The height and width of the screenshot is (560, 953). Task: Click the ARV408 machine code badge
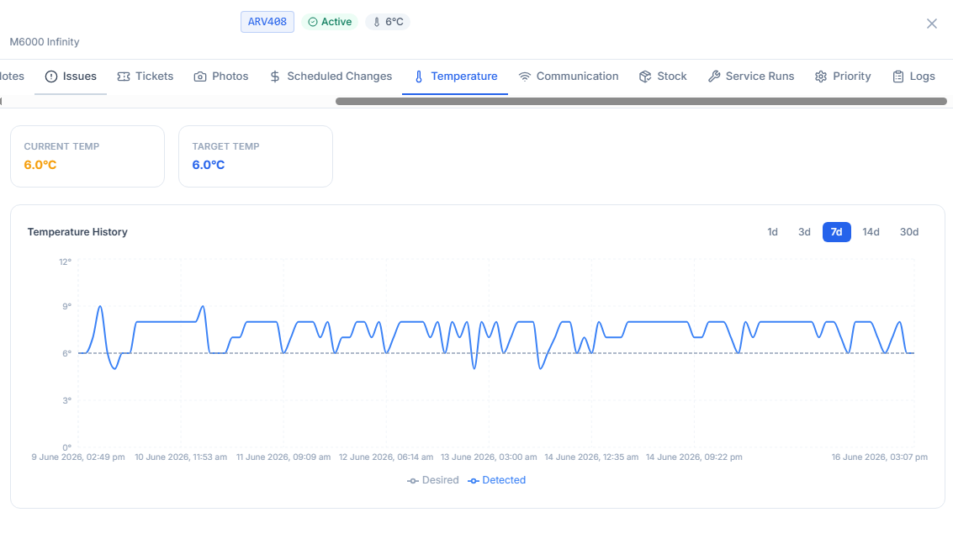coord(267,22)
